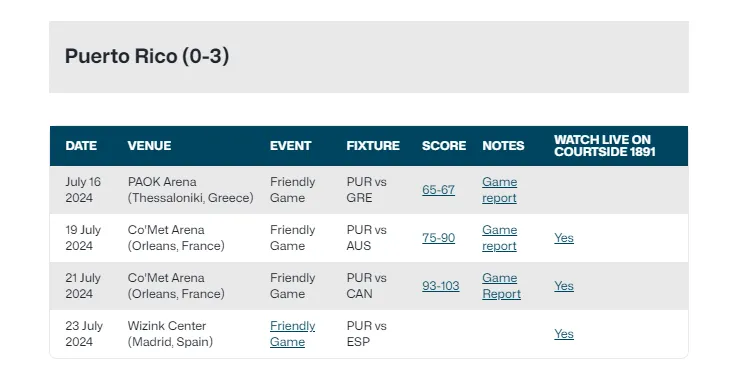750x375 pixels.
Task: Open Game Report for PUR vs CAN
Action: pyautogui.click(x=501, y=286)
